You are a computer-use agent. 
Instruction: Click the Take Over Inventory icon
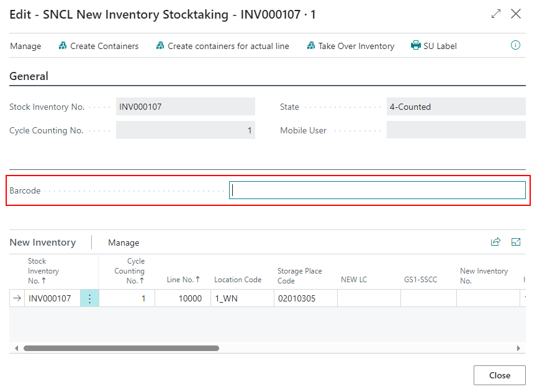311,46
